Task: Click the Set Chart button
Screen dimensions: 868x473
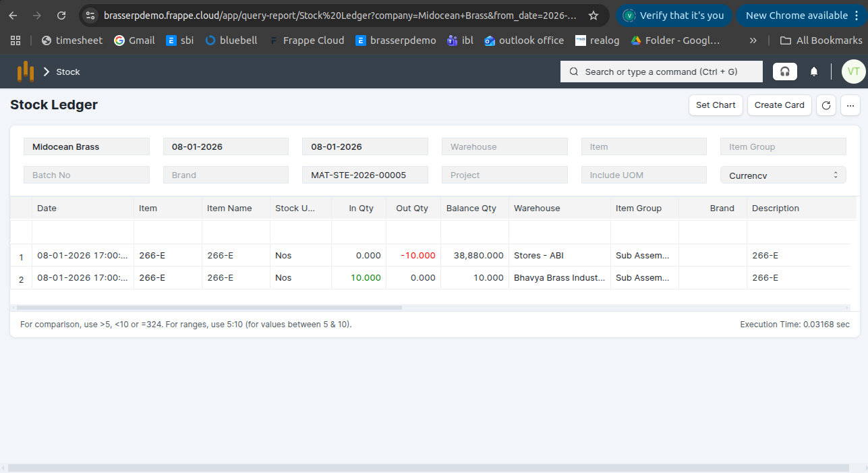Action: (716, 105)
